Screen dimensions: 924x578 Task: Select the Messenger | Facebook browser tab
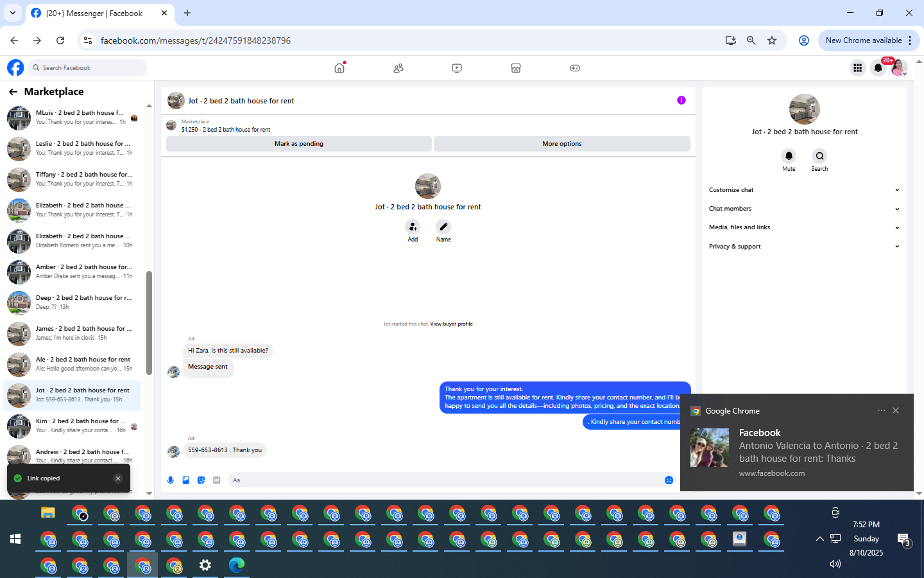[x=99, y=13]
